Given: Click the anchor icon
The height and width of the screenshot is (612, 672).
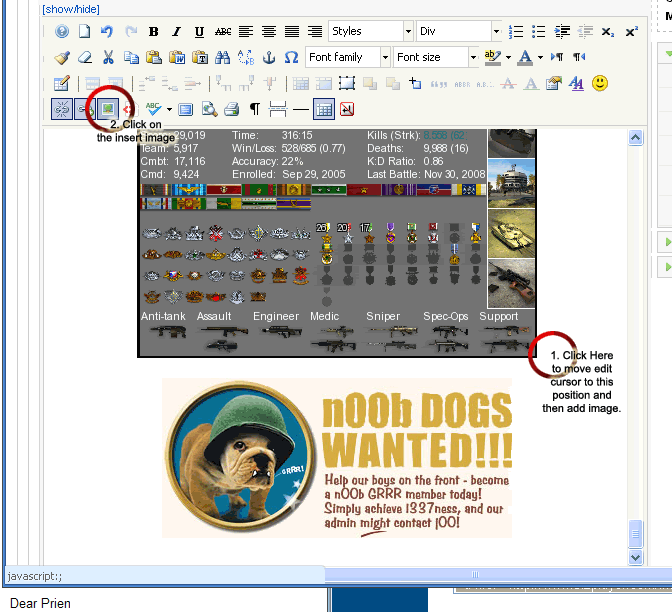Looking at the screenshot, I should pyautogui.click(x=269, y=57).
